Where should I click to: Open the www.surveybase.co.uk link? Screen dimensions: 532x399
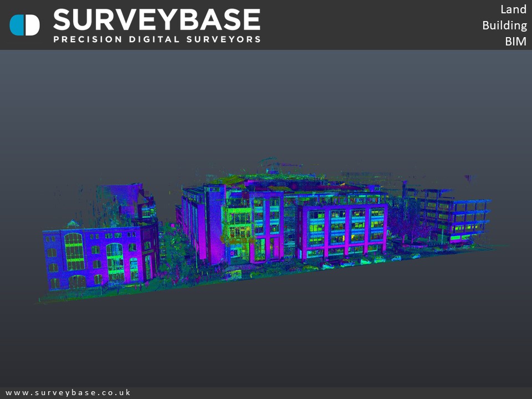(68, 392)
